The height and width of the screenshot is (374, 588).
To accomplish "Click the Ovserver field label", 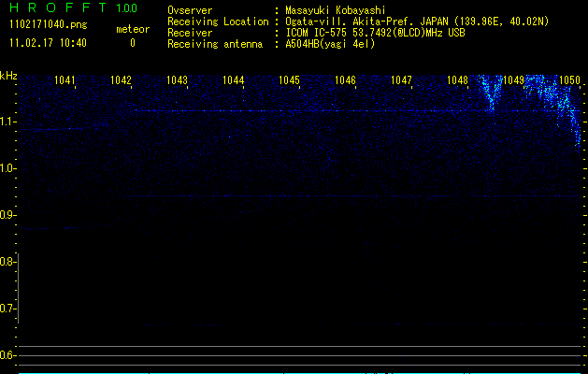I will point(190,10).
